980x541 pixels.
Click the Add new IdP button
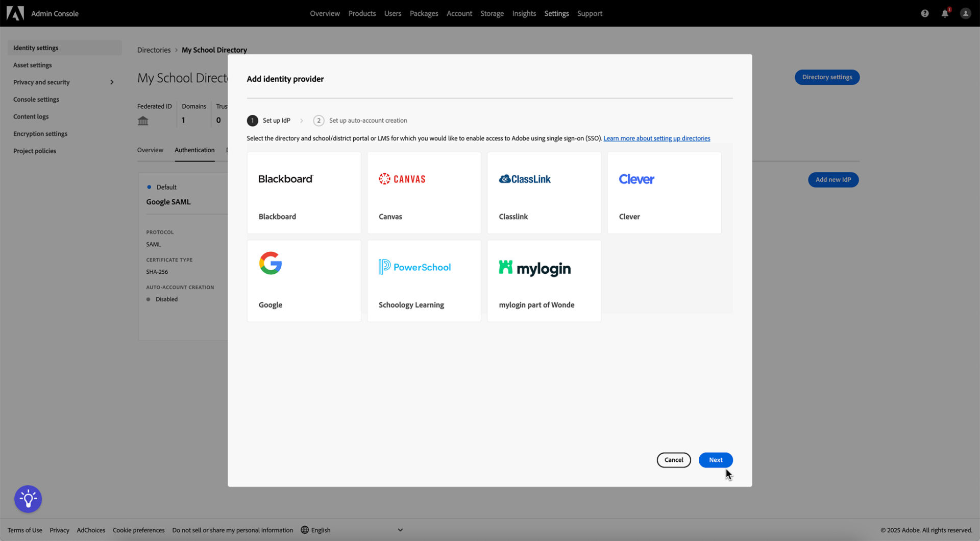point(833,180)
